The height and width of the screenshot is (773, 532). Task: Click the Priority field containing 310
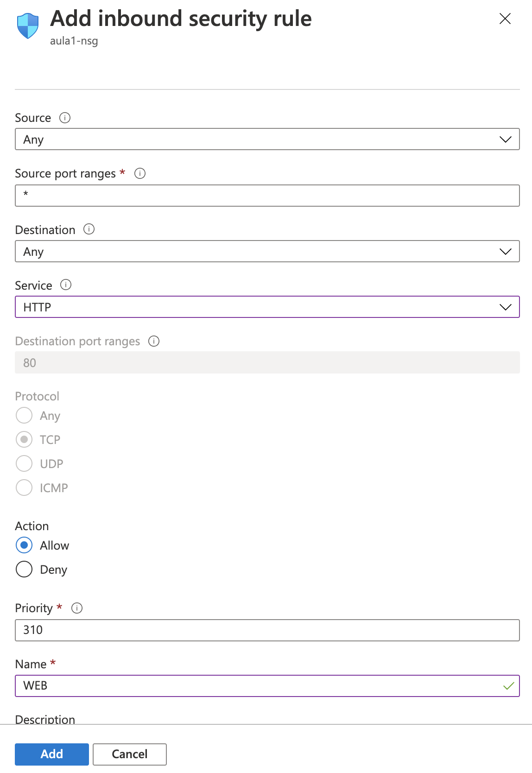tap(267, 630)
